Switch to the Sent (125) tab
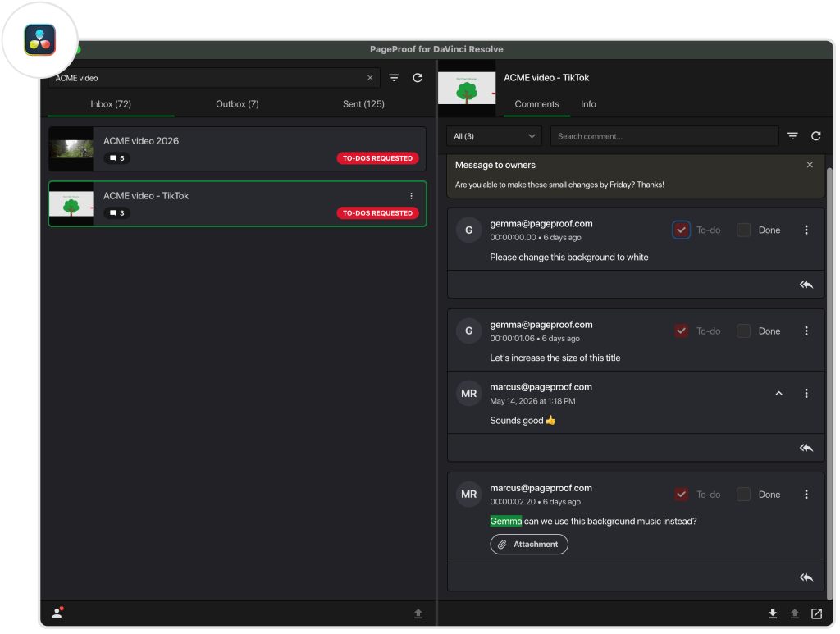The width and height of the screenshot is (840, 634). point(363,104)
